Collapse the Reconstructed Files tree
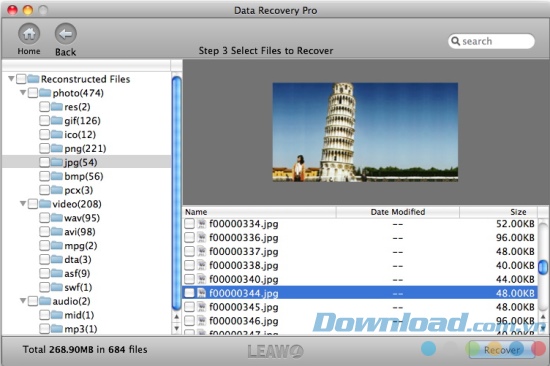 [11, 79]
